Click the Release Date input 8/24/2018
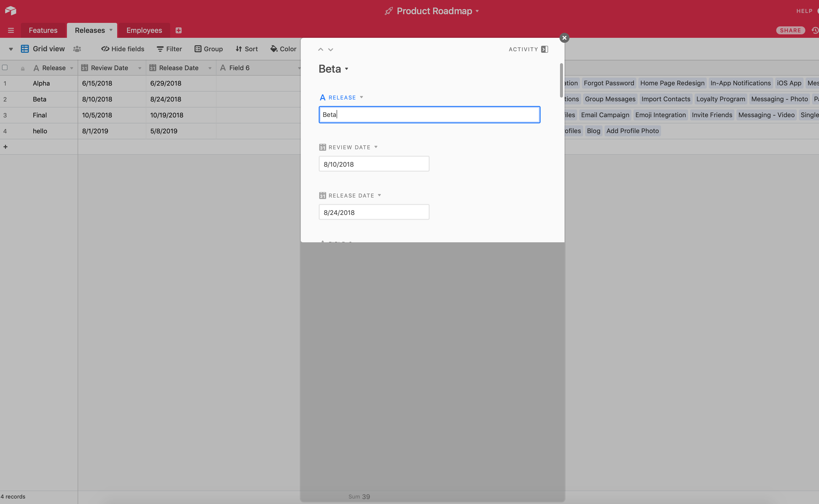This screenshot has height=504, width=819. (374, 212)
